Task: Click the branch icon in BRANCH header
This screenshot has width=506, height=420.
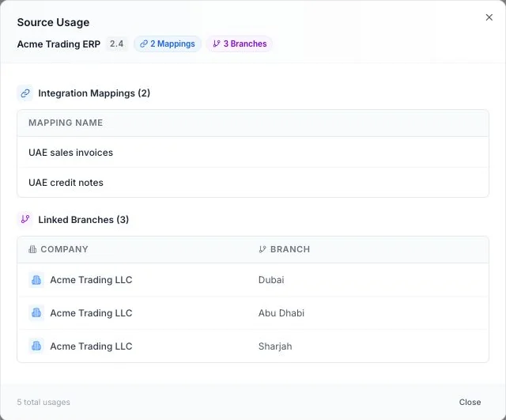Action: 262,249
